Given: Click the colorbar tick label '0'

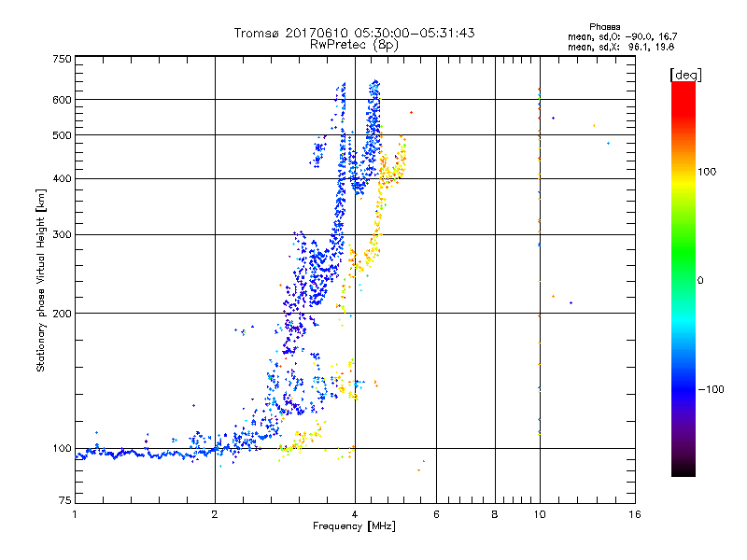Looking at the screenshot, I should click(700, 280).
